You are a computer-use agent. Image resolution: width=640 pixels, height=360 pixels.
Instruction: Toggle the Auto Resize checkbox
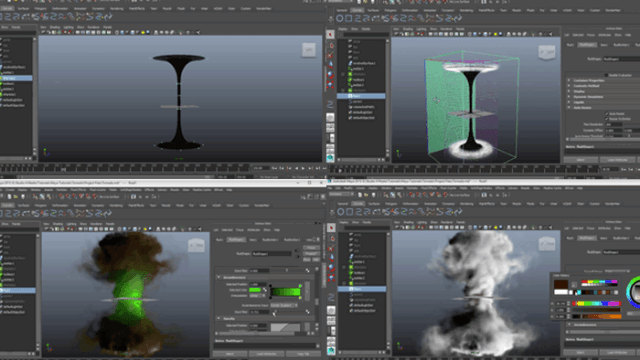point(607,114)
